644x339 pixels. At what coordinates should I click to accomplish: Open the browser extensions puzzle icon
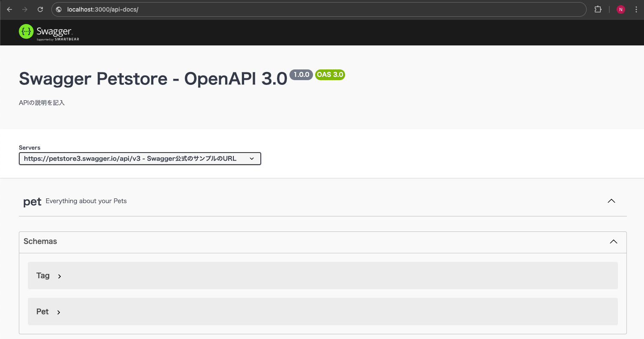(x=598, y=9)
